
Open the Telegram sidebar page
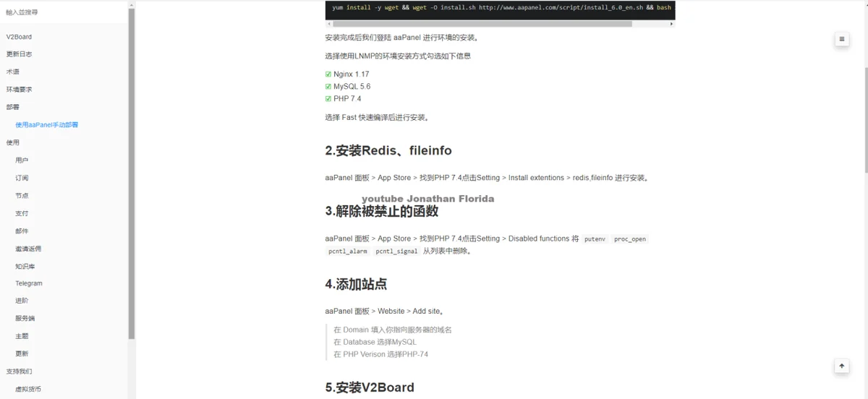[29, 283]
